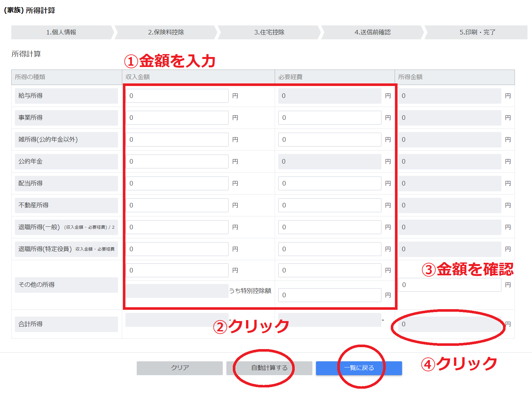Screen dimensions: 532x399
Task: Select the 必要経費 field for 配当所得
Action: click(329, 183)
